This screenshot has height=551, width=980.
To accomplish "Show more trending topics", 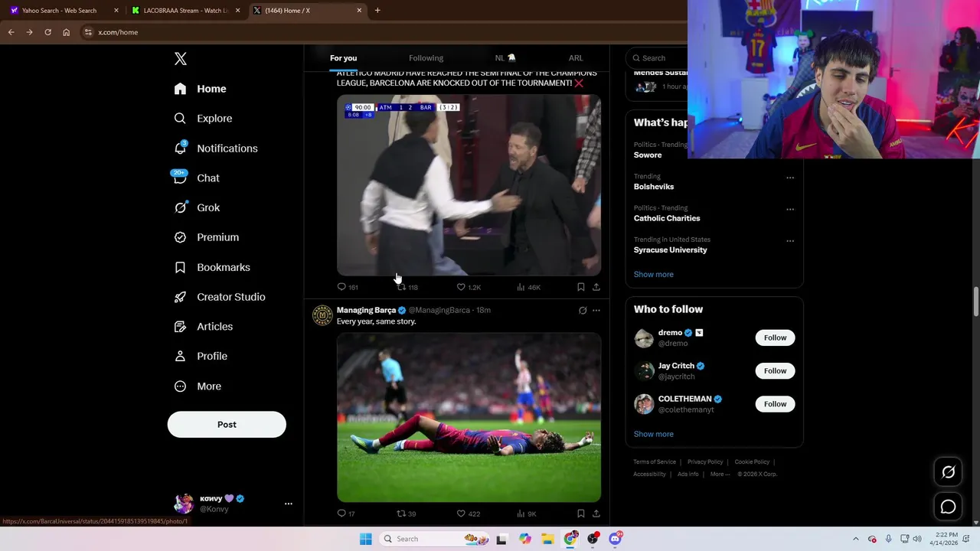I will (x=654, y=275).
